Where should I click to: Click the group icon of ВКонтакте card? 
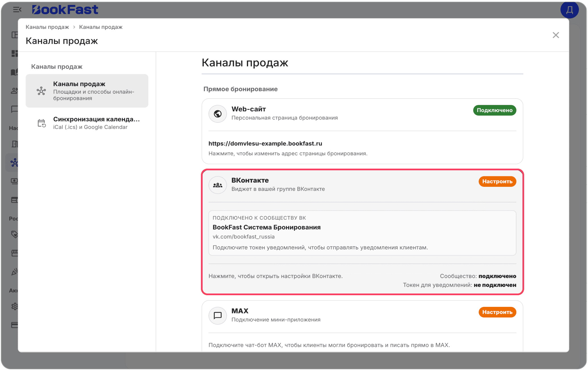pos(218,185)
